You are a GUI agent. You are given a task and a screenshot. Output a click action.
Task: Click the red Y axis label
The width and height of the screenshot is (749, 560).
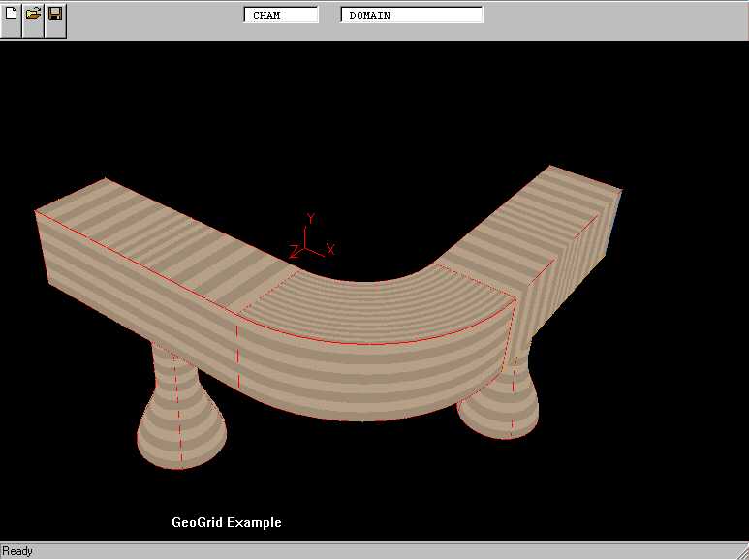pyautogui.click(x=310, y=218)
